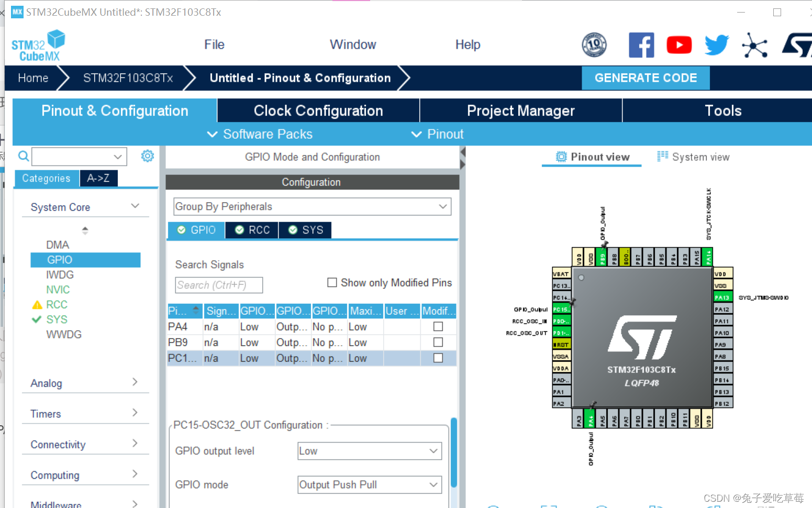Viewport: 812px width, 508px height.
Task: Check the Modified box for pin PB9
Action: click(438, 342)
